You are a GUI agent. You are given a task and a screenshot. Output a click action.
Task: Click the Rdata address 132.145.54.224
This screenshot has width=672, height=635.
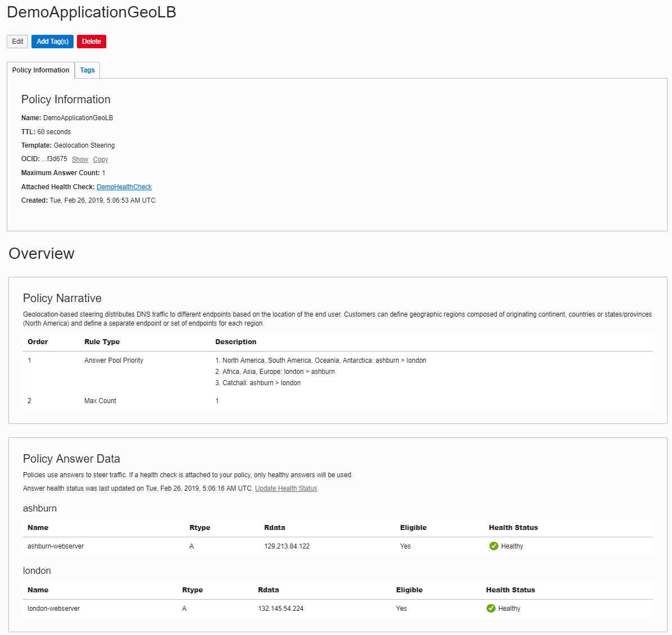coord(280,609)
